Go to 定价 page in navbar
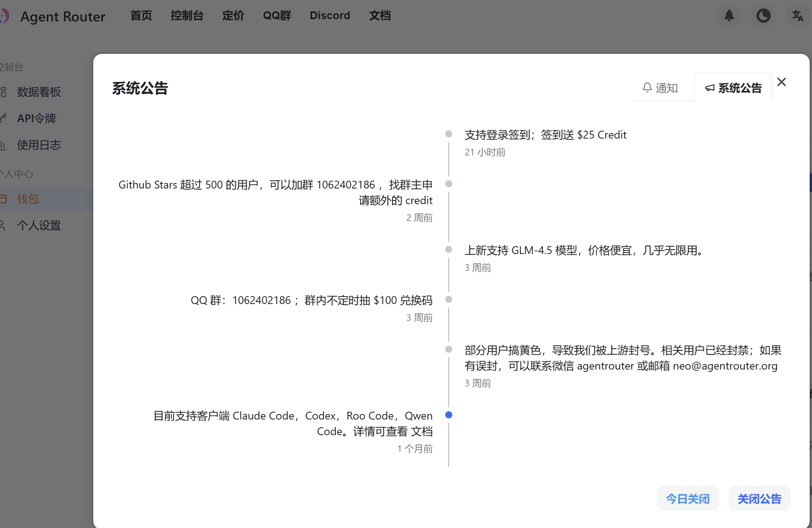The width and height of the screenshot is (812, 528). pyautogui.click(x=233, y=16)
